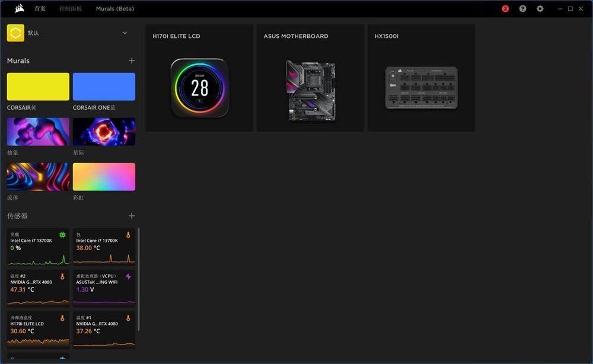This screenshot has width=593, height=364.
Task: Open the Intel Core i7 13700K load sensor
Action: click(x=38, y=247)
